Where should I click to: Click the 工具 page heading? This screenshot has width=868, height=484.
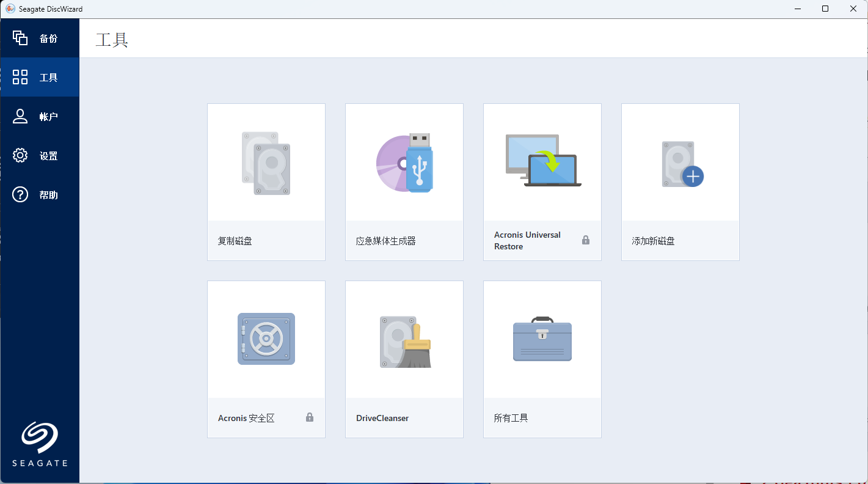coord(112,40)
